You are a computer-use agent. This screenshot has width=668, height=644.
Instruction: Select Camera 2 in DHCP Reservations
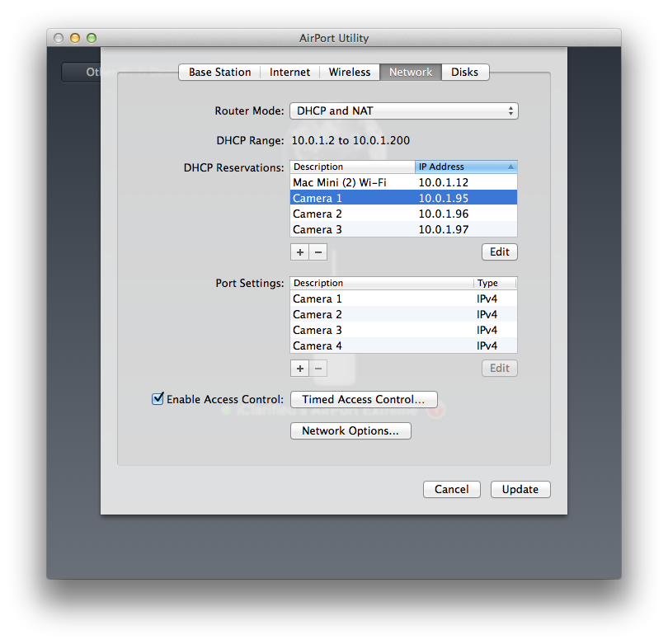pyautogui.click(x=404, y=214)
